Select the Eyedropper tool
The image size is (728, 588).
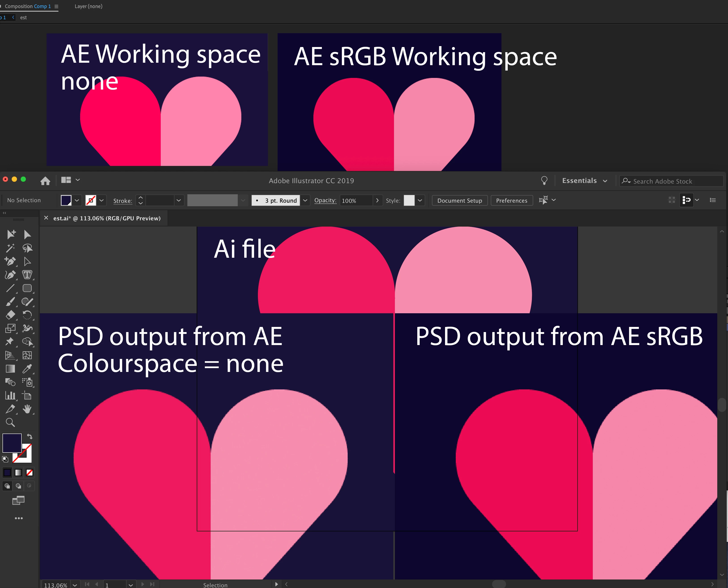(x=27, y=369)
